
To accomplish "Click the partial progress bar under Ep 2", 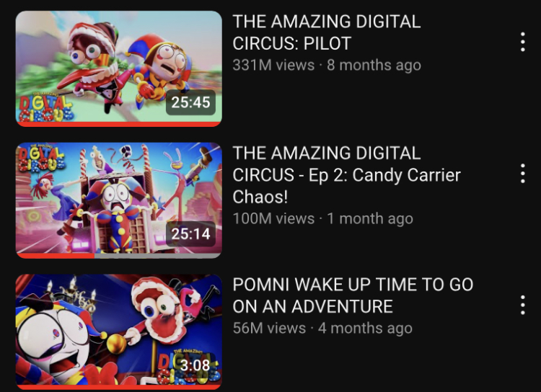I will pos(119,256).
